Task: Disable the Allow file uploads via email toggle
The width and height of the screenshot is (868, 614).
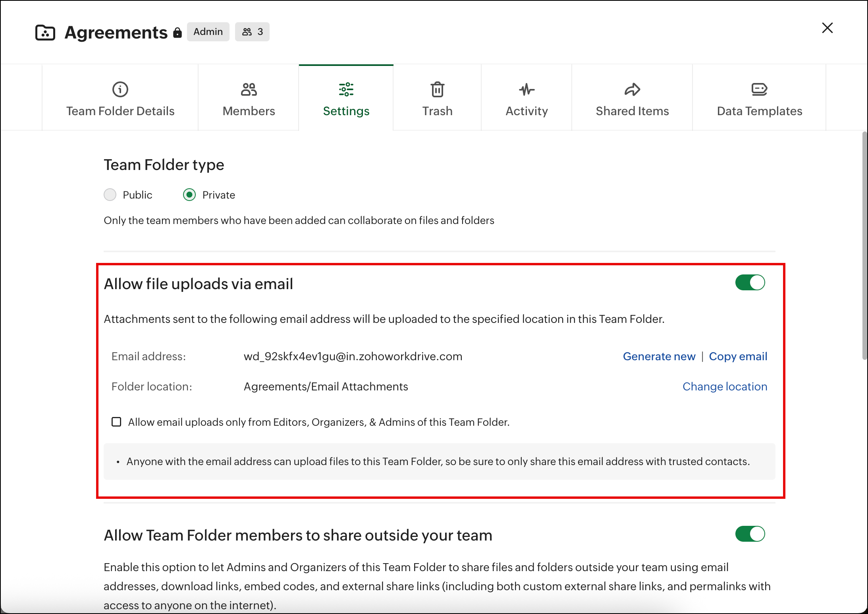Action: click(x=750, y=283)
